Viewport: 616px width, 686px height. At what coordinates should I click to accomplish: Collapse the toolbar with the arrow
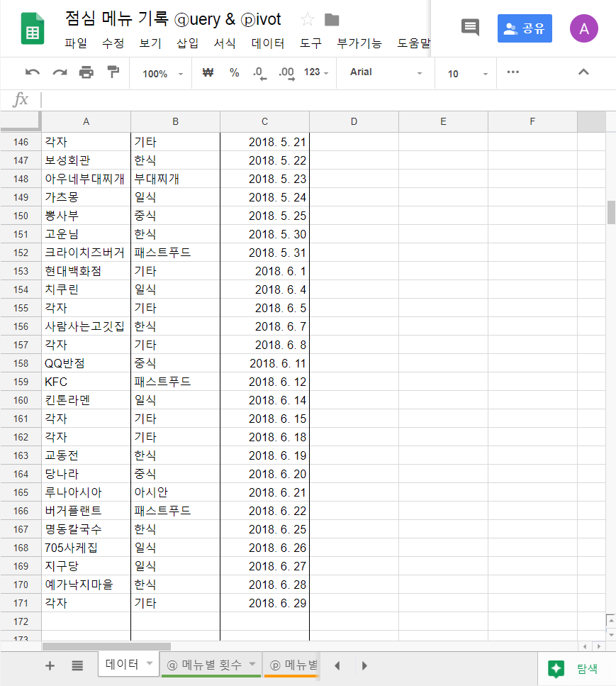tap(583, 72)
